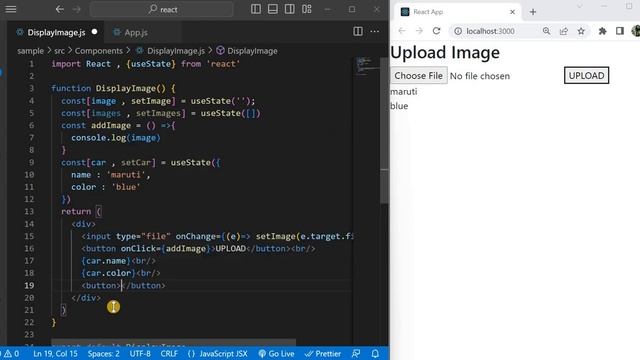The height and width of the screenshot is (360, 640).
Task: Toggle the bottom panel layout icon
Action: pyautogui.click(x=273, y=9)
